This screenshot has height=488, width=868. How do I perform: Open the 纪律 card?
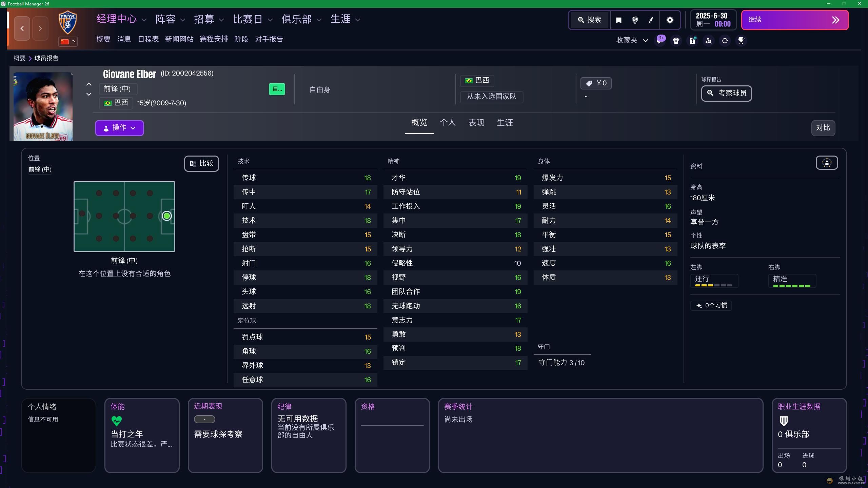tap(309, 435)
